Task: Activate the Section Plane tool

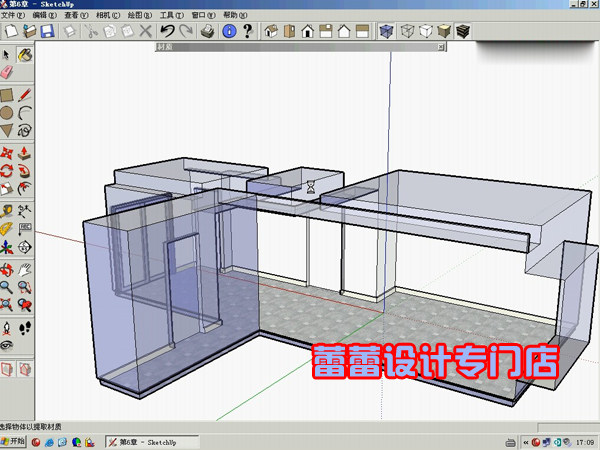Action: pyautogui.click(x=24, y=247)
